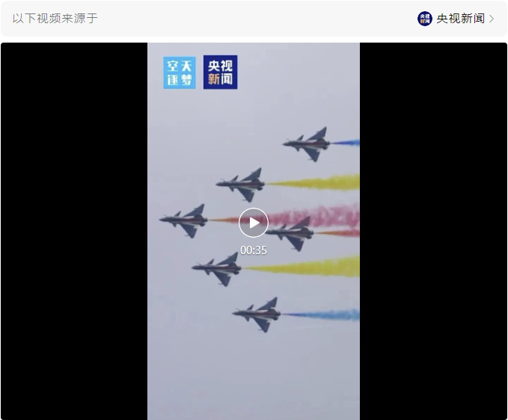Click the round 央视新闻 avatar icon in header
Viewport: 508px width, 420px height.
tap(425, 19)
